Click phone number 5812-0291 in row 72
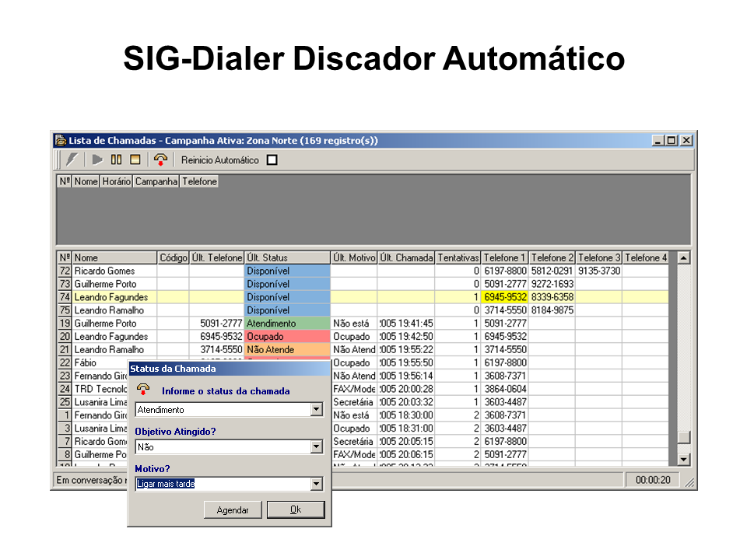The width and height of the screenshot is (747, 560). [552, 271]
